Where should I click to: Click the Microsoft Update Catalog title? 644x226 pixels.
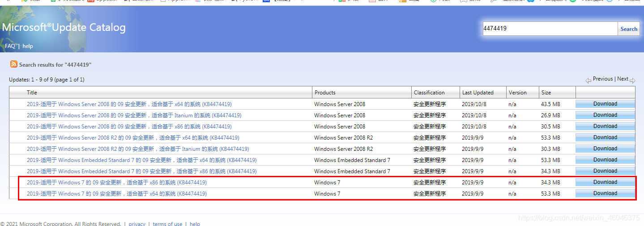[x=64, y=28]
